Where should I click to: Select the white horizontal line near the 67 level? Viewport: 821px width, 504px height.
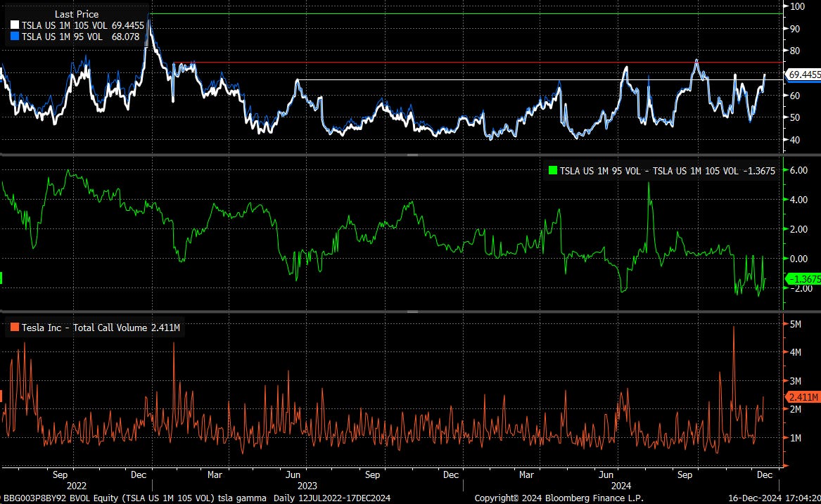(540, 79)
